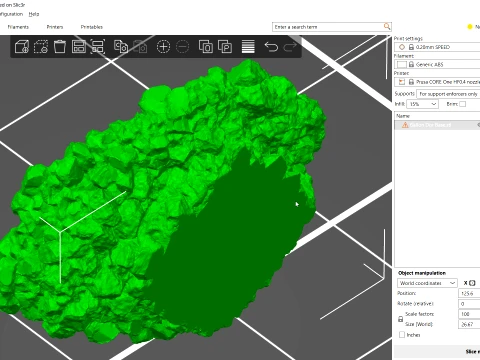Select the object row in the Name list
The width and height of the screenshot is (480, 360).
click(437, 125)
